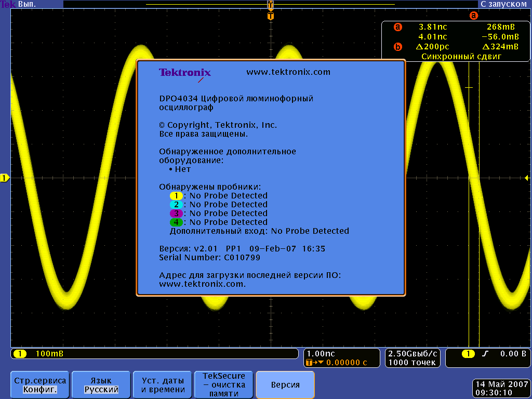532x399 pixels.
Task: Open www.tektronix.com link at dialog top
Action: (x=288, y=72)
